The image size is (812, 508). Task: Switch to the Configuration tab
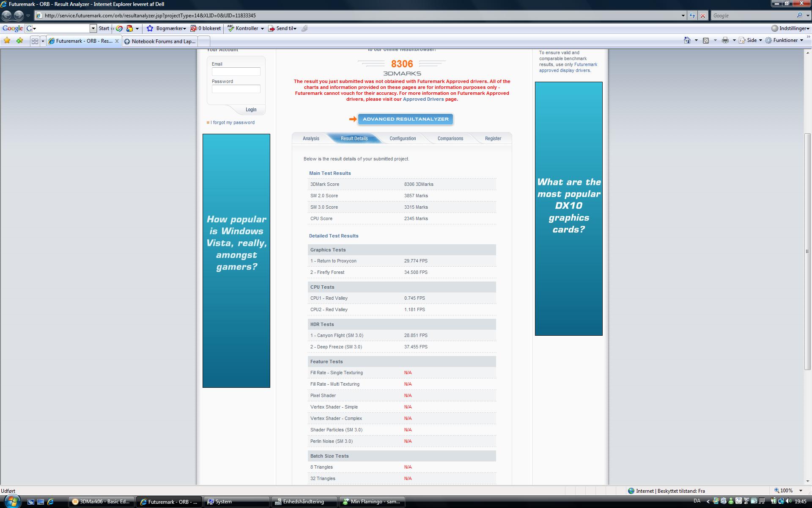pos(403,138)
